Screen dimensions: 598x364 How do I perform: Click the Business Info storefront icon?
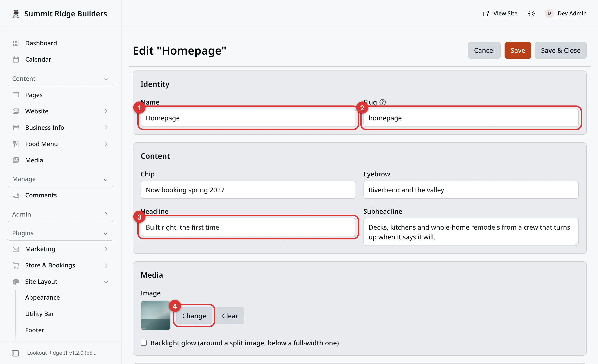(16, 127)
